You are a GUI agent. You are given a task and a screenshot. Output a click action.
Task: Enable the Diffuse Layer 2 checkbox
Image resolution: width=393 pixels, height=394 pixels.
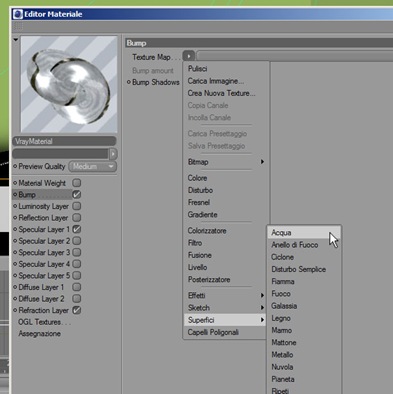click(x=77, y=299)
